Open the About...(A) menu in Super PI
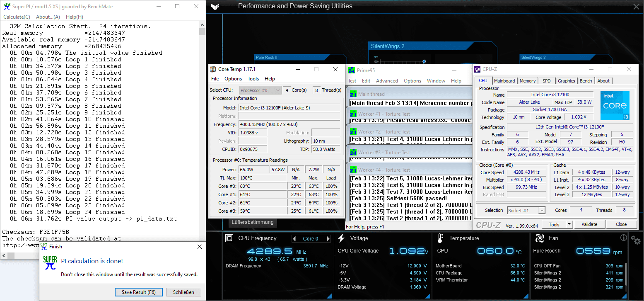644x301 pixels. coord(48,17)
